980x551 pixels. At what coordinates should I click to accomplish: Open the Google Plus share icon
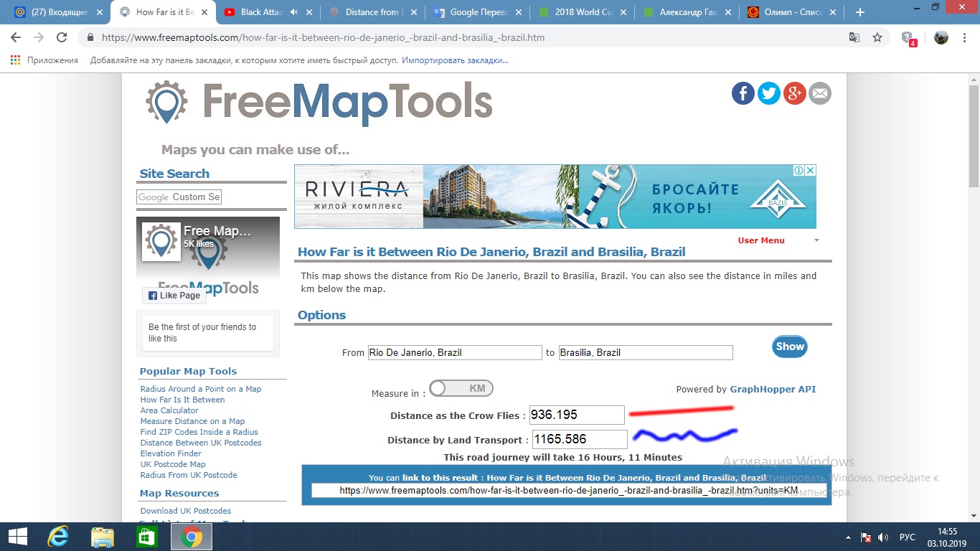click(x=795, y=93)
